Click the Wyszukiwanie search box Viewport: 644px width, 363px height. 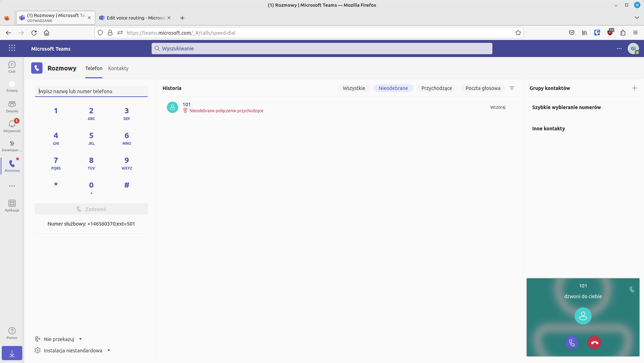[x=322, y=49]
